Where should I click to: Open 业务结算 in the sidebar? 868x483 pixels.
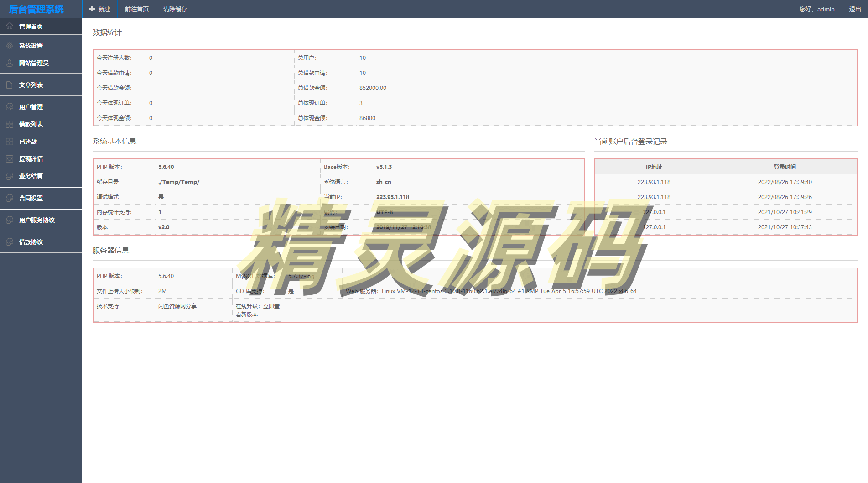[x=31, y=176]
